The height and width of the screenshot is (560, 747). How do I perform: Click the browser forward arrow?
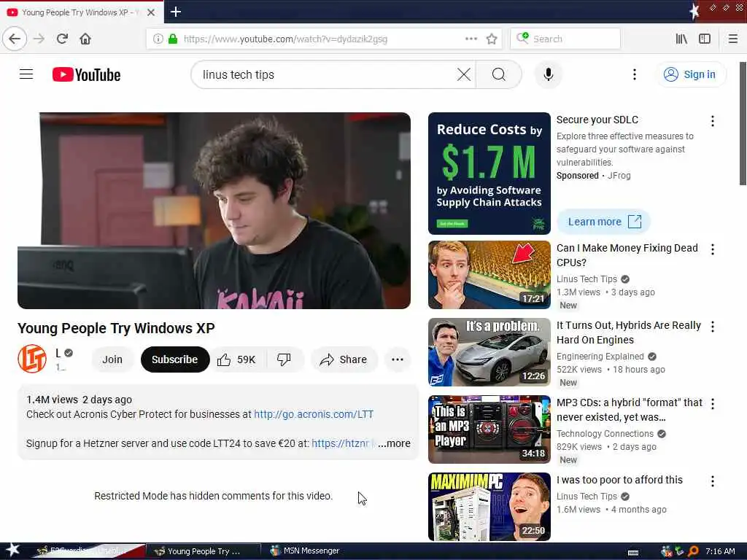pos(39,39)
